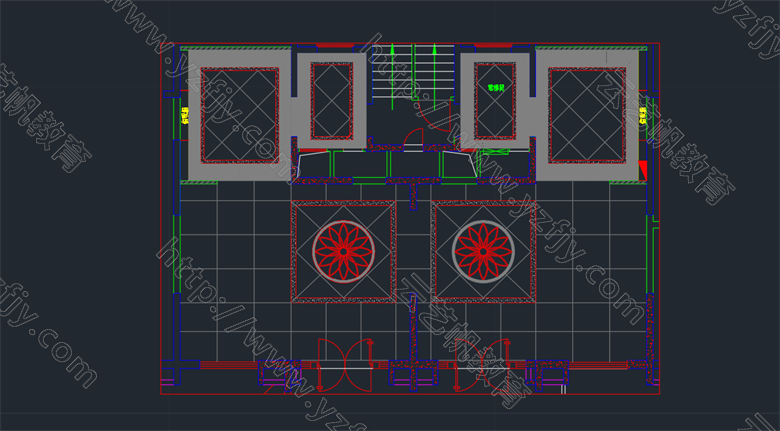Select the right red floral medallion

(x=483, y=251)
